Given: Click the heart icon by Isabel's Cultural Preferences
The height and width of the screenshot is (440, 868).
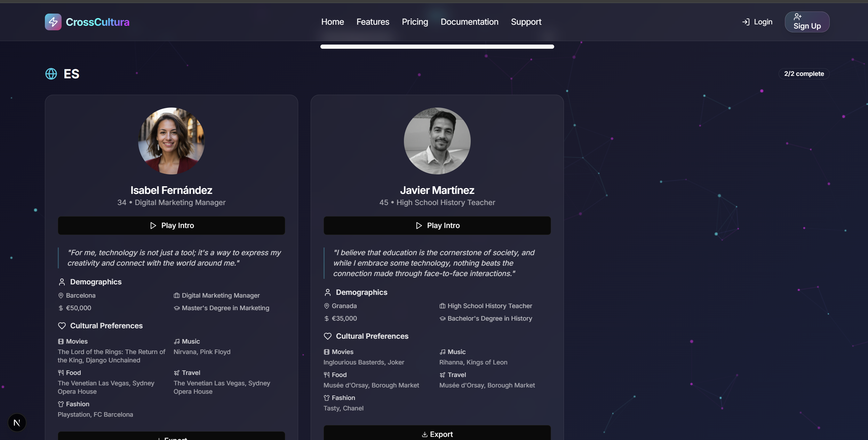Looking at the screenshot, I should tap(62, 326).
